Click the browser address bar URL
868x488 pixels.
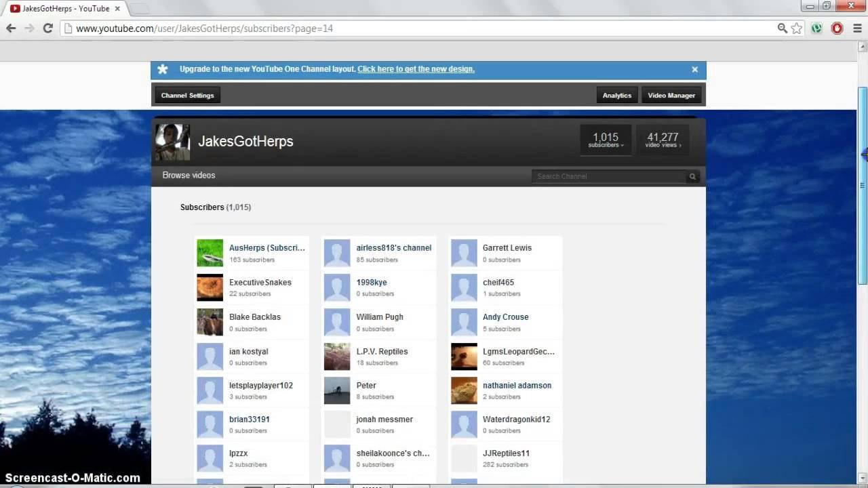204,28
